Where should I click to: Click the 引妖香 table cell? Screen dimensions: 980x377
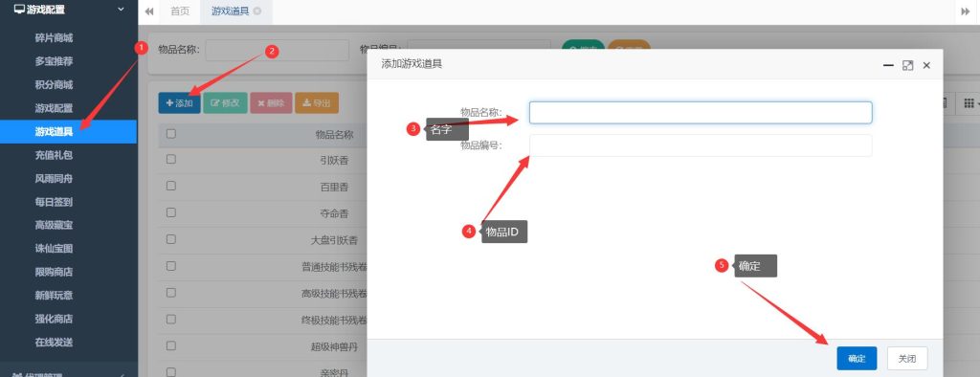334,161
